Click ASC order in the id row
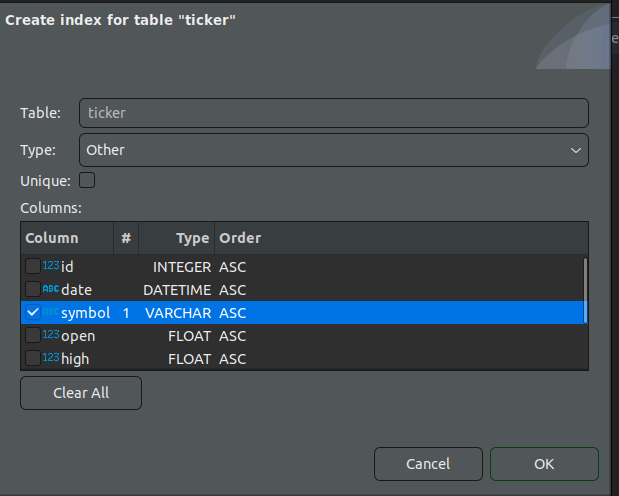This screenshot has height=496, width=619. coord(233,267)
